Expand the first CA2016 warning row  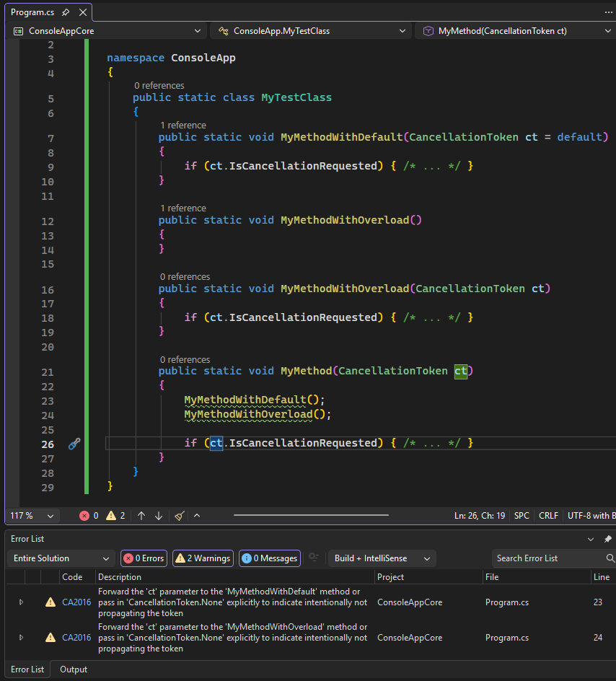tap(21, 602)
